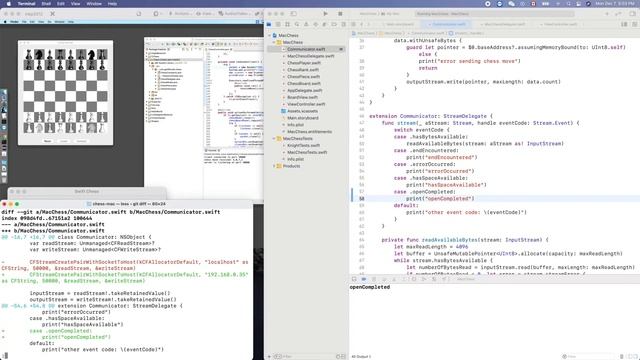Collapse the MacChessTests folder group

click(x=274, y=139)
